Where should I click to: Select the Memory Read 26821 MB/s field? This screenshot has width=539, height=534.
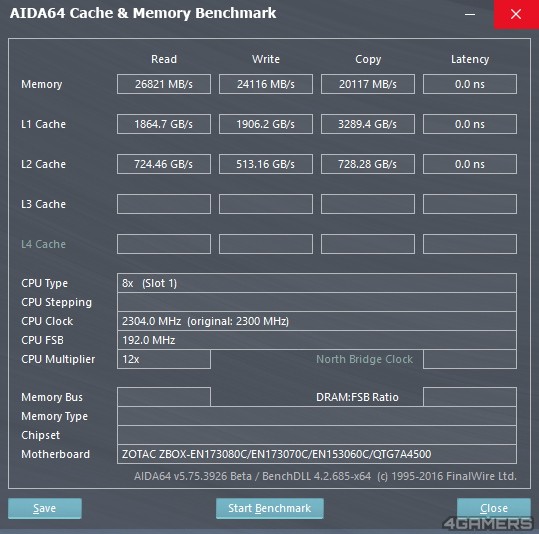pyautogui.click(x=164, y=84)
